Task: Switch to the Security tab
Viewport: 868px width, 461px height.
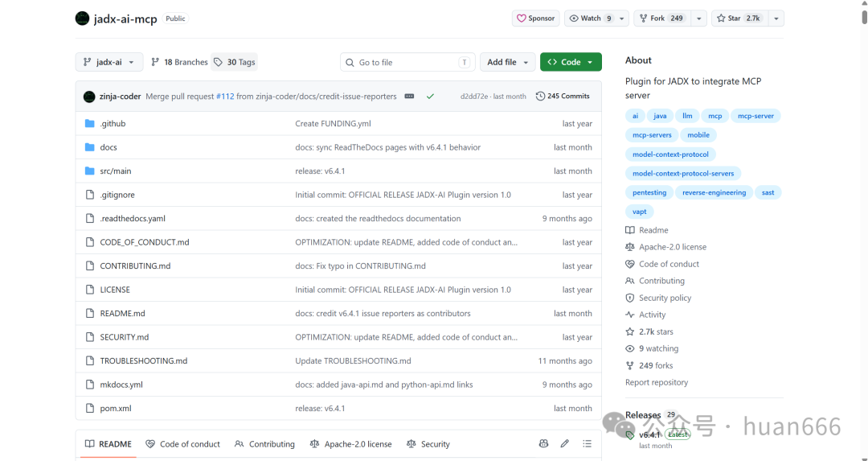Action: tap(428, 444)
